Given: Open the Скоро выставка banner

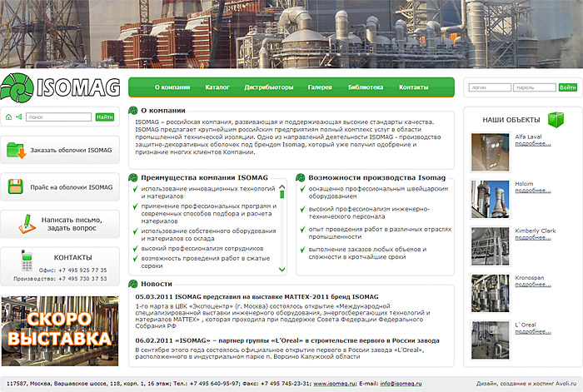Looking at the screenshot, I should 60,330.
